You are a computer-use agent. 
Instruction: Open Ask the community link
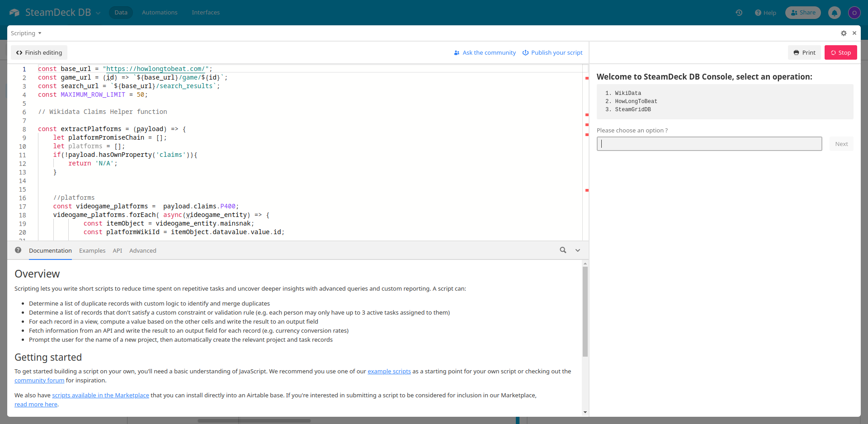(485, 52)
